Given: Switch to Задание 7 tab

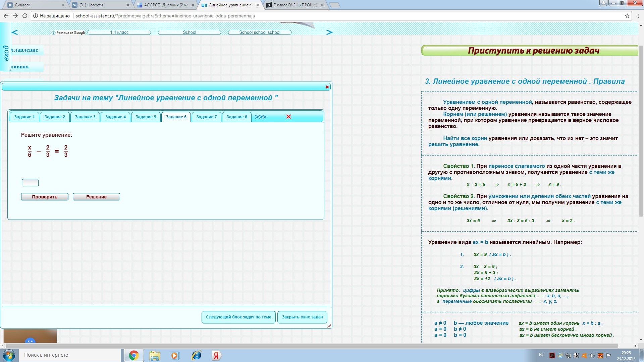Looking at the screenshot, I should (206, 117).
